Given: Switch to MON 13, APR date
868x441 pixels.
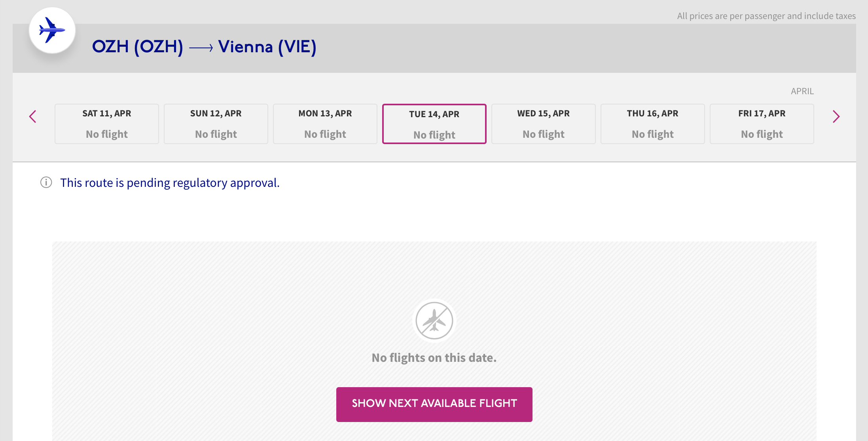Looking at the screenshot, I should 325,124.
